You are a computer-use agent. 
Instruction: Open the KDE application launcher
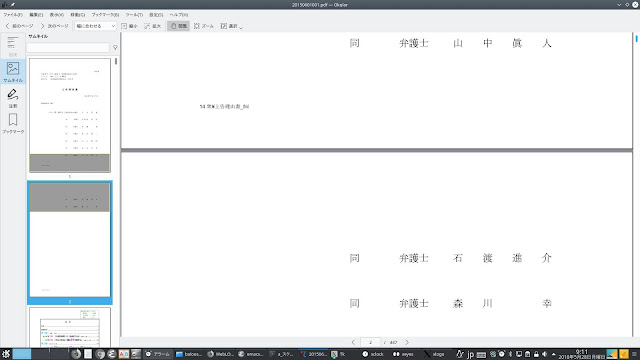point(6,354)
